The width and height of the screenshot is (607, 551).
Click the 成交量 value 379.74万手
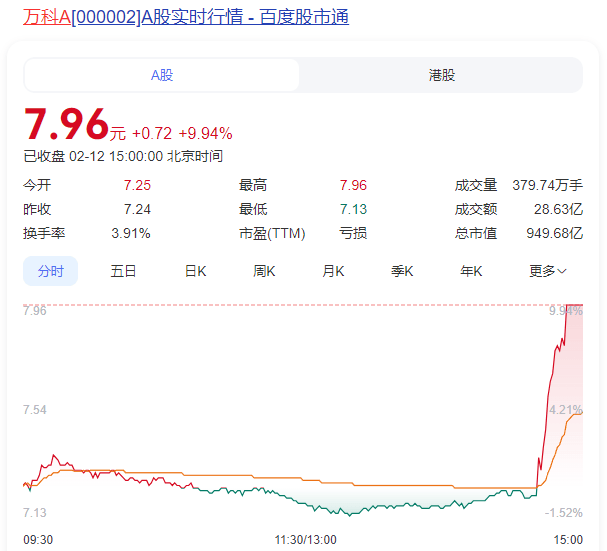click(x=547, y=185)
